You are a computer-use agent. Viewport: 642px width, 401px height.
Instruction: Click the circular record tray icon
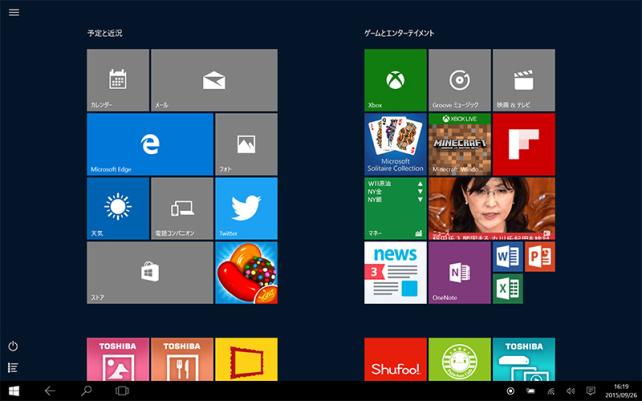511,391
